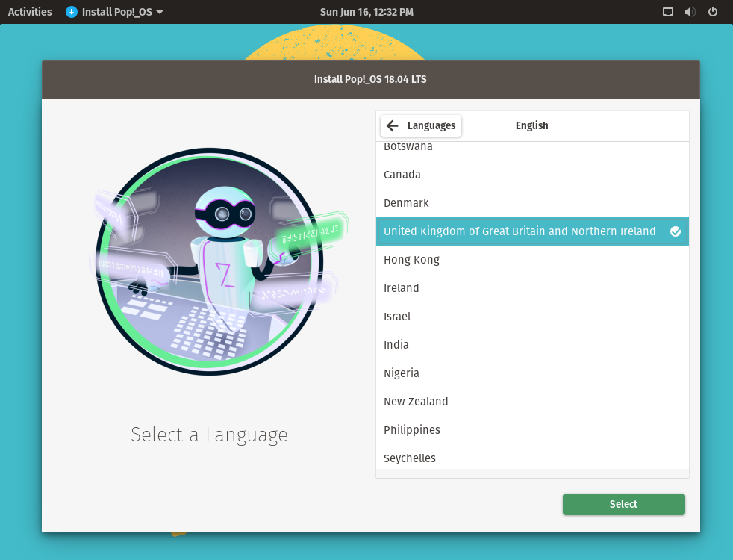Image resolution: width=733 pixels, height=560 pixels.
Task: Choose Canada from the region list
Action: click(x=532, y=175)
